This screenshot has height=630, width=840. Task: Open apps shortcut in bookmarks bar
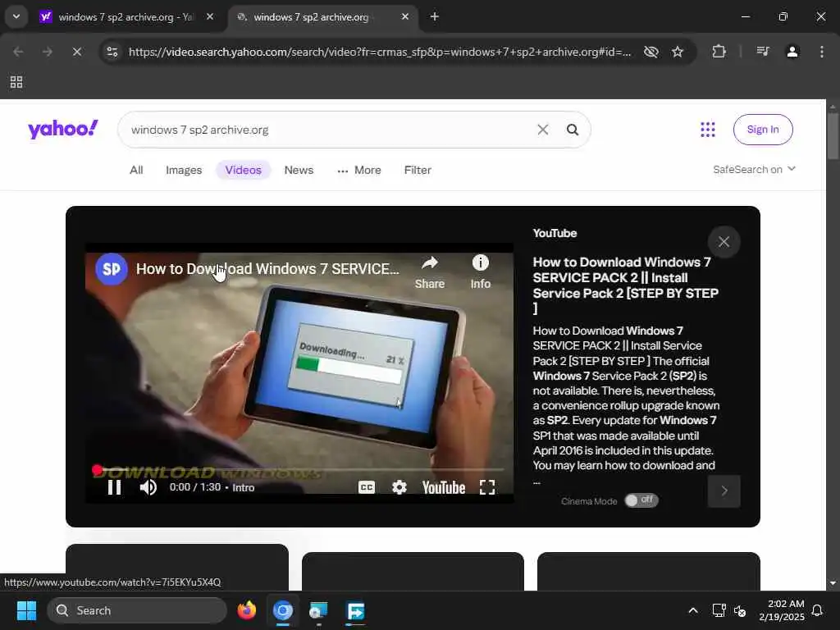16,82
